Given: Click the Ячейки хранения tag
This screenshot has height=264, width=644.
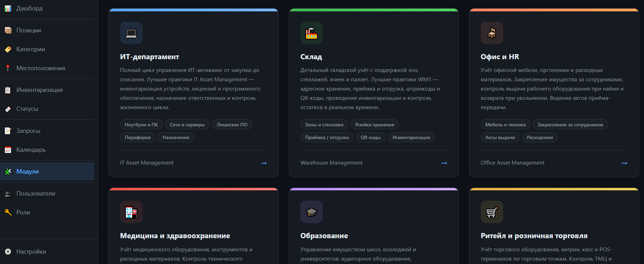Looking at the screenshot, I should click(x=375, y=125).
